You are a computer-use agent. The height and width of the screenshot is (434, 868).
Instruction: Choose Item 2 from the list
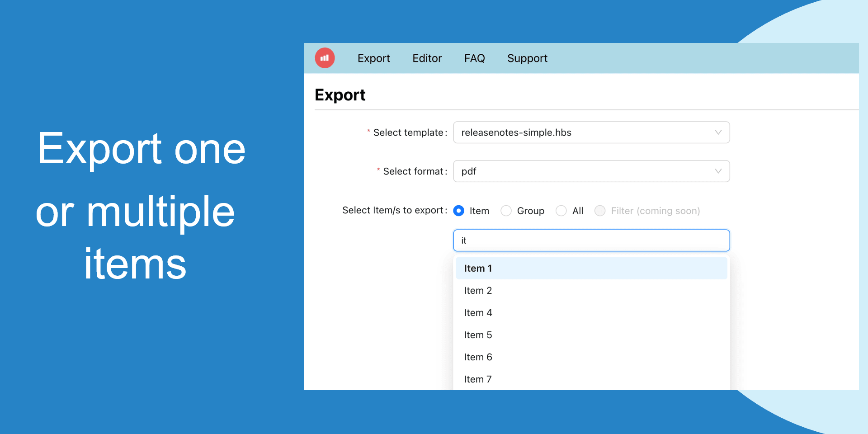pos(591,290)
